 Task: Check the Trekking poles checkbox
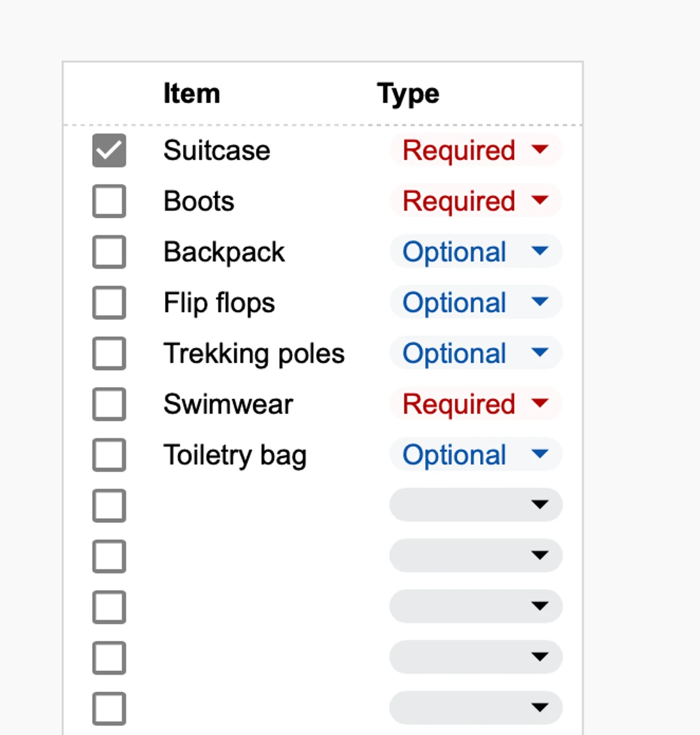(x=109, y=353)
